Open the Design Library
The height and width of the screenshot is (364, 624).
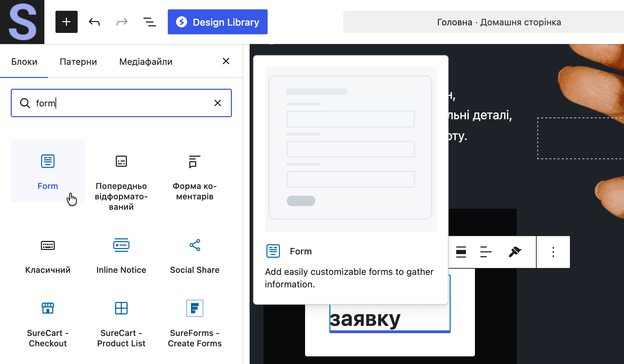tap(218, 22)
